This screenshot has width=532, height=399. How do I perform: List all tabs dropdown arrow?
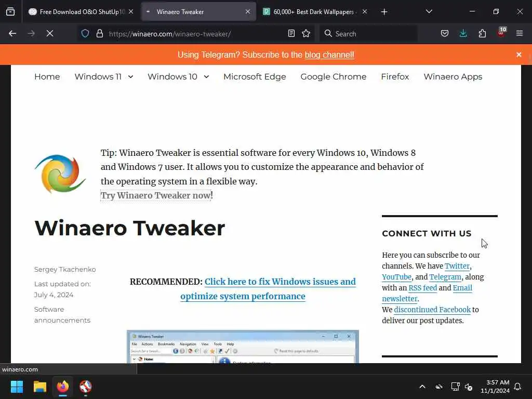point(429,11)
